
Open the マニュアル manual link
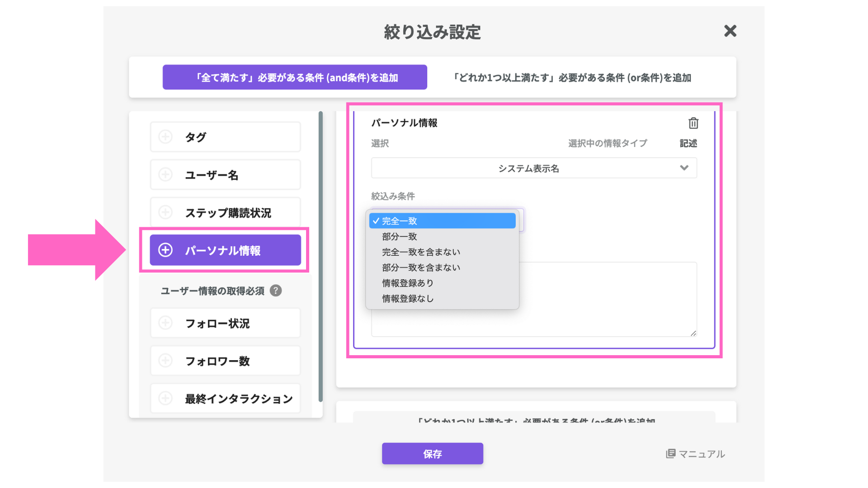[695, 454]
